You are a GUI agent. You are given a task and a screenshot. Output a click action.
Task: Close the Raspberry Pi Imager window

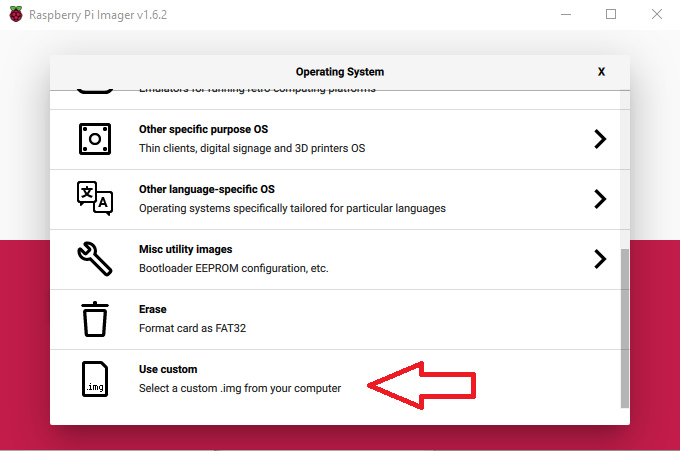click(657, 14)
